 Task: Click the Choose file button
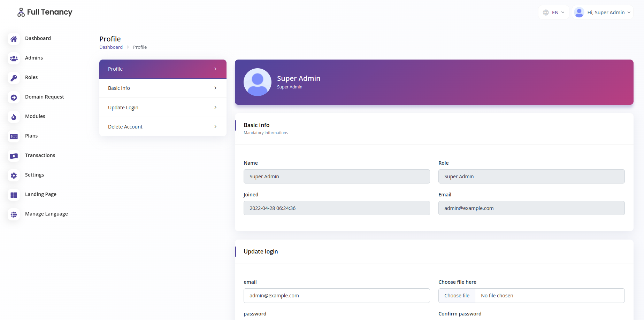pos(457,295)
